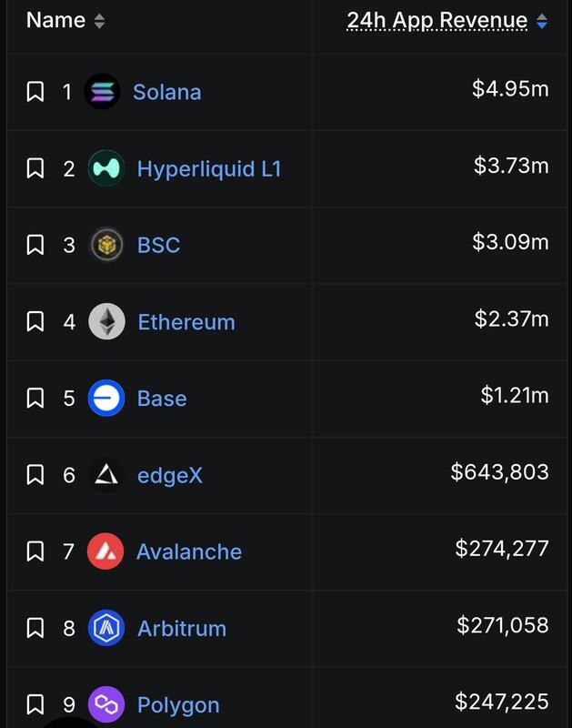Click the Name column header text
This screenshot has height=728, width=572.
[56, 20]
